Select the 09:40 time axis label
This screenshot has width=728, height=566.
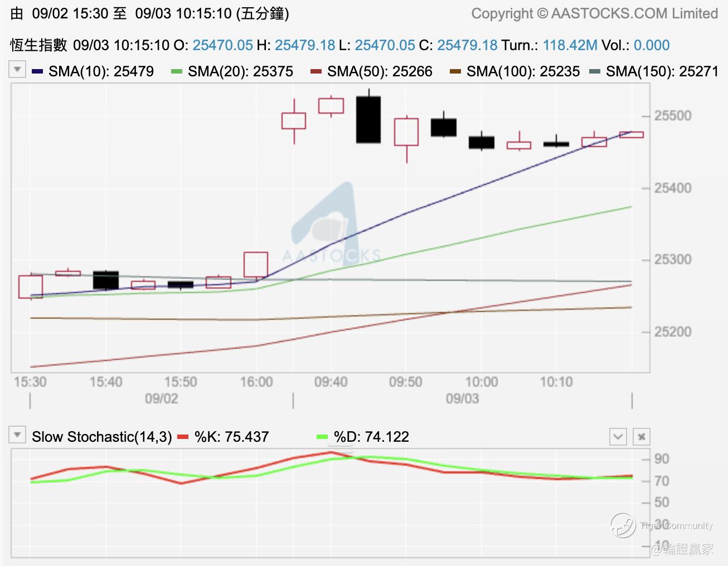point(331,382)
